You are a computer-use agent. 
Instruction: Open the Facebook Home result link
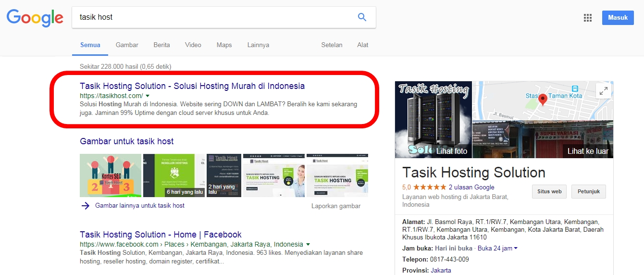(x=161, y=235)
